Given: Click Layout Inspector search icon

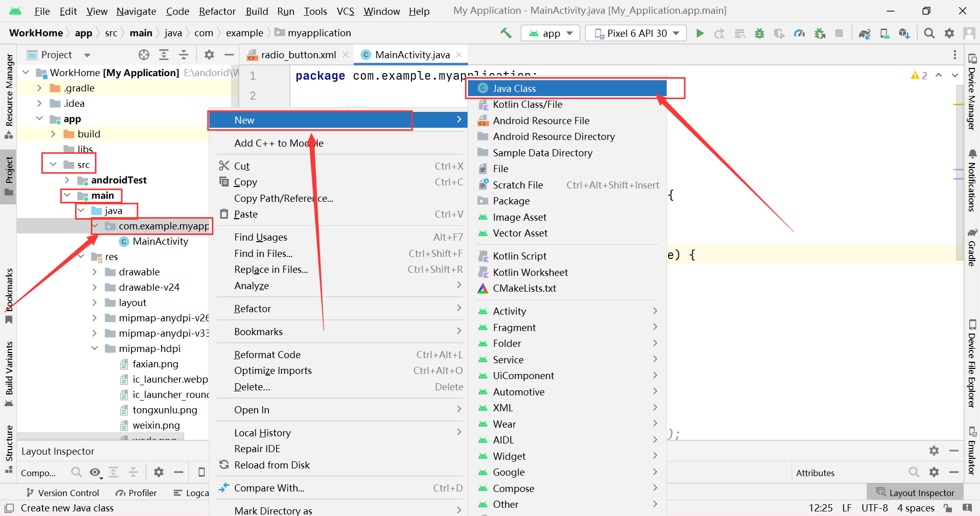Looking at the screenshot, I should [x=76, y=472].
